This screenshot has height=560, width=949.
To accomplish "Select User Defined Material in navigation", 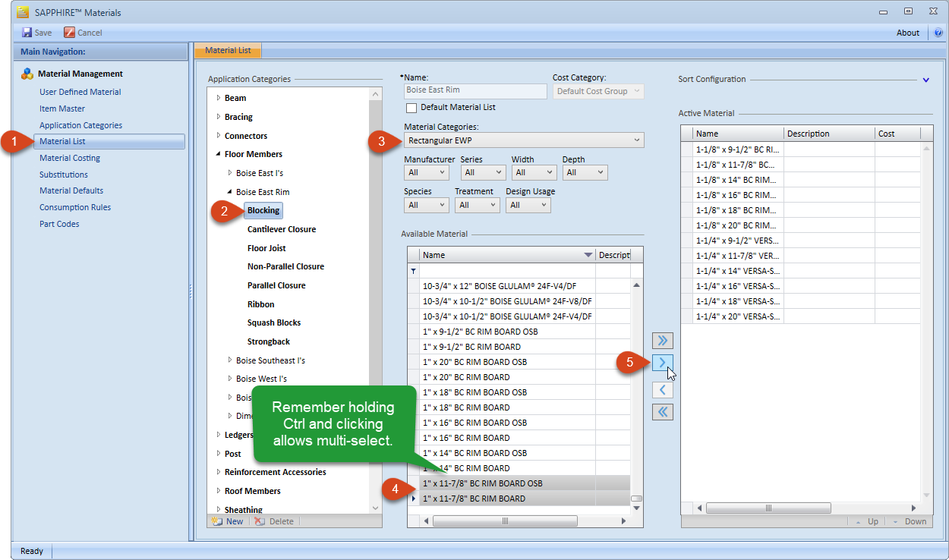I will coord(80,92).
